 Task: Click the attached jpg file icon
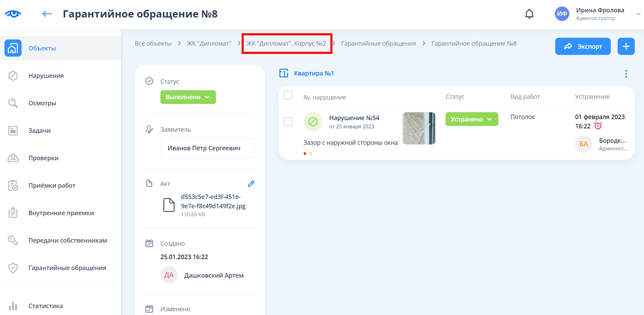(x=169, y=205)
